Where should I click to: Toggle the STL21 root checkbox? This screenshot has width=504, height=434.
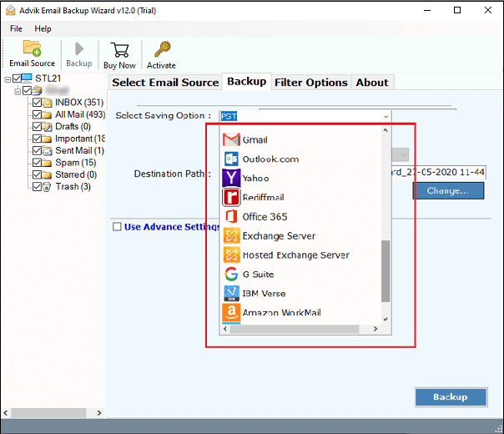coord(17,78)
